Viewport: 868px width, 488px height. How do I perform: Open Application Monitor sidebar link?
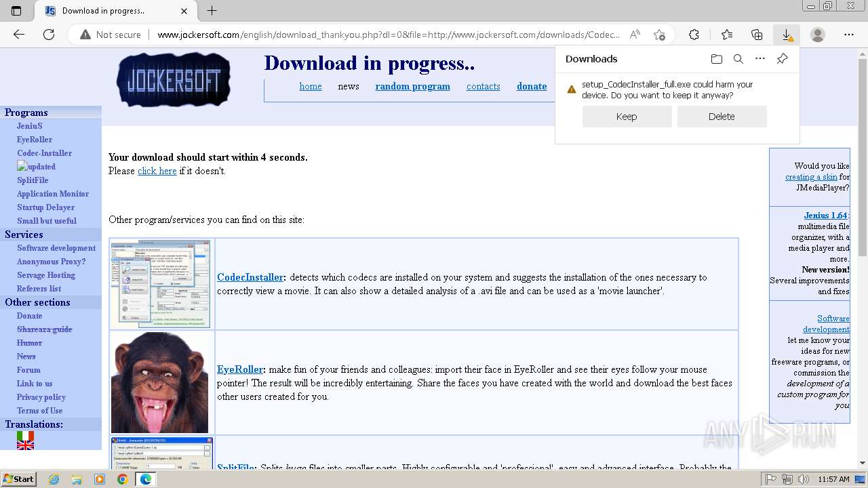click(53, 194)
